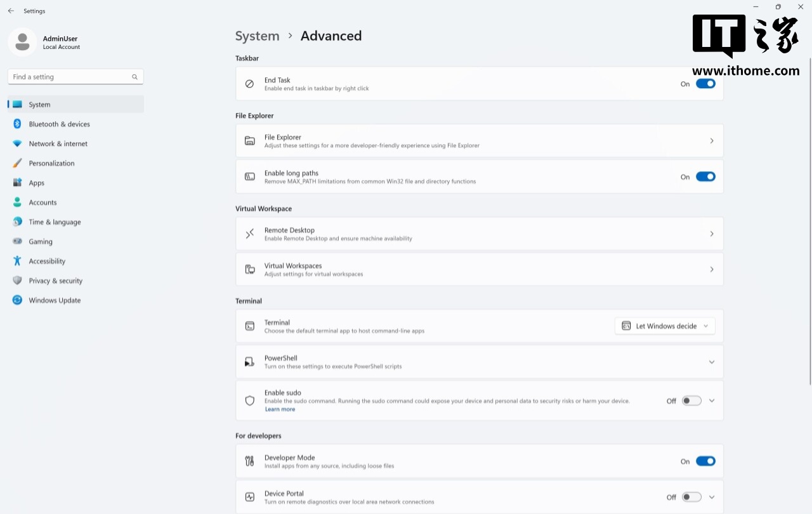Viewport: 812px width, 514px height.
Task: Open Personalization in the sidebar
Action: pyautogui.click(x=51, y=163)
